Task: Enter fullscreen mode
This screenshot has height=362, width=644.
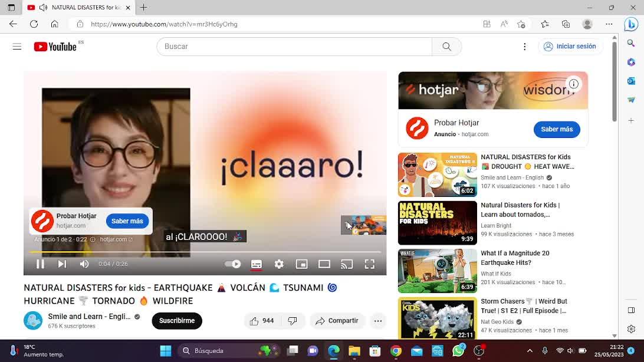Action: click(370, 264)
